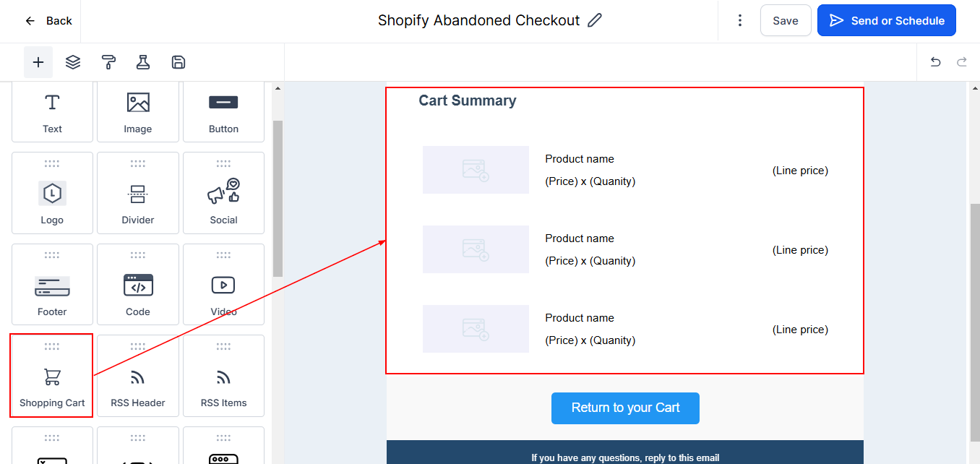Open the add elements plus tab
980x464 pixels.
(x=38, y=62)
